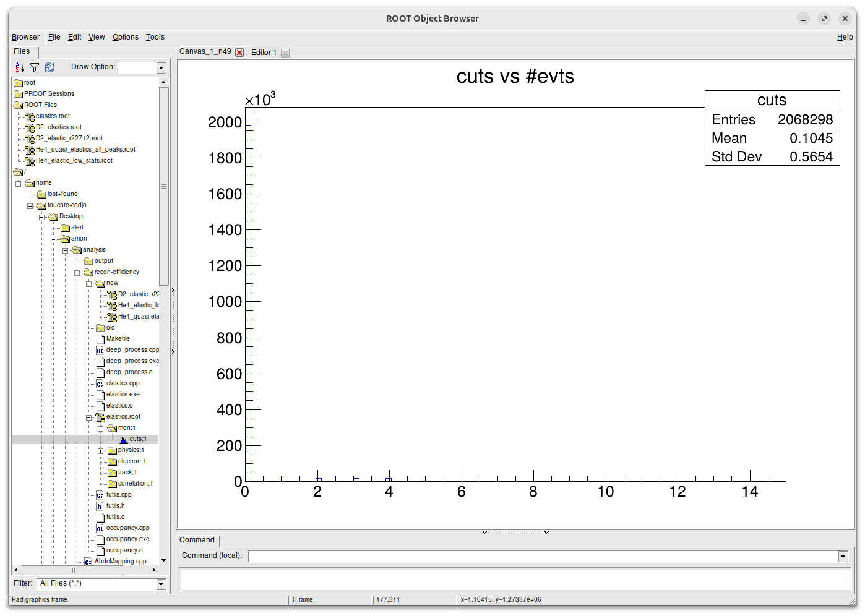
Task: Select the electron;1 folder icon
Action: coord(112,461)
